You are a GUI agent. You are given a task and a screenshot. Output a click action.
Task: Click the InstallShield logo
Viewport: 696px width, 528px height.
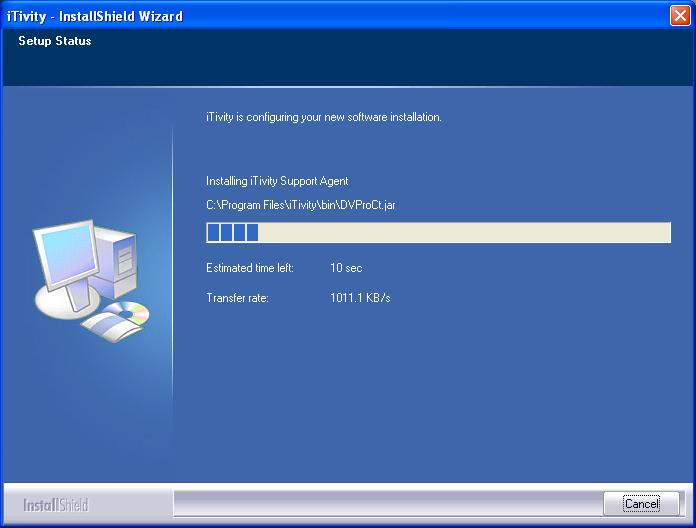click(x=56, y=504)
